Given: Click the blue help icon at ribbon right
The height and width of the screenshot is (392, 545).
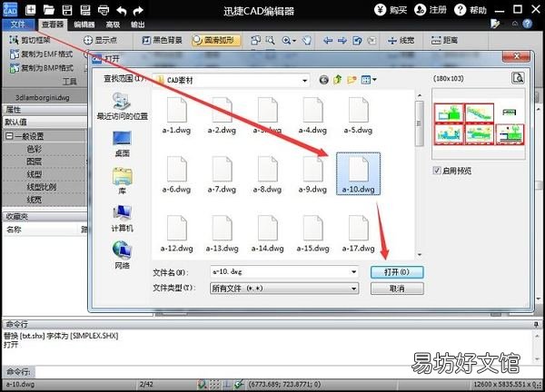Looking at the screenshot, I should point(527,24).
